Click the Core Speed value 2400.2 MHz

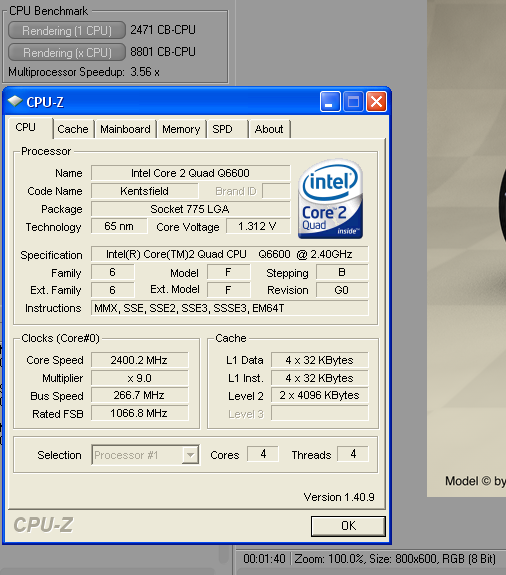140,360
